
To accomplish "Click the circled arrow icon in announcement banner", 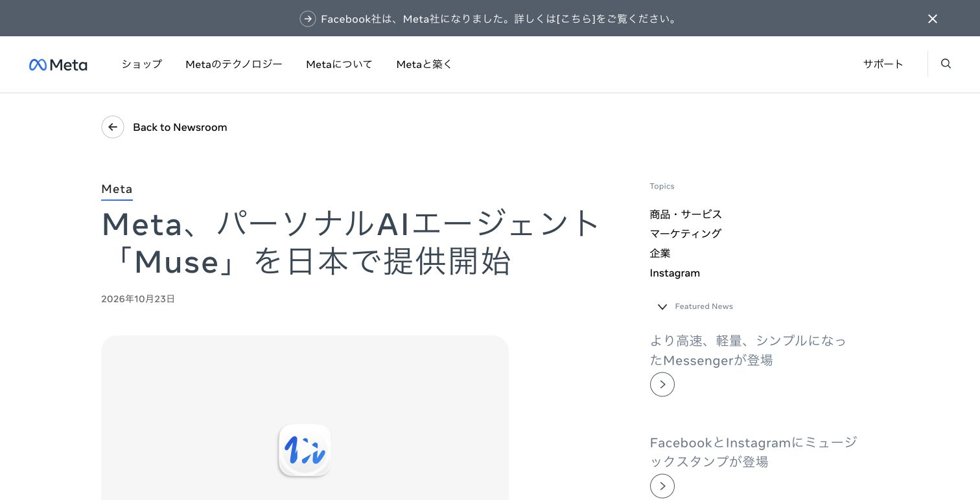I will (308, 19).
